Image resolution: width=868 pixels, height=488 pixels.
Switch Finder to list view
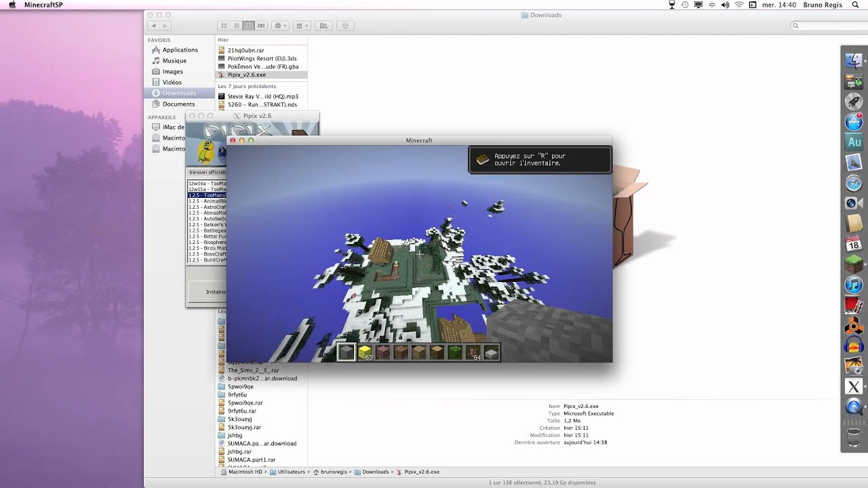[237, 26]
